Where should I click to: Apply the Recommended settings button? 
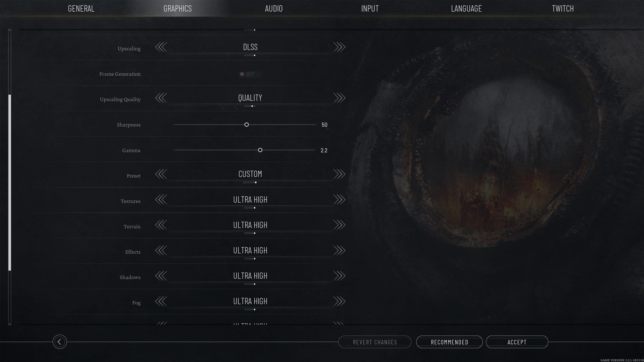(x=449, y=342)
